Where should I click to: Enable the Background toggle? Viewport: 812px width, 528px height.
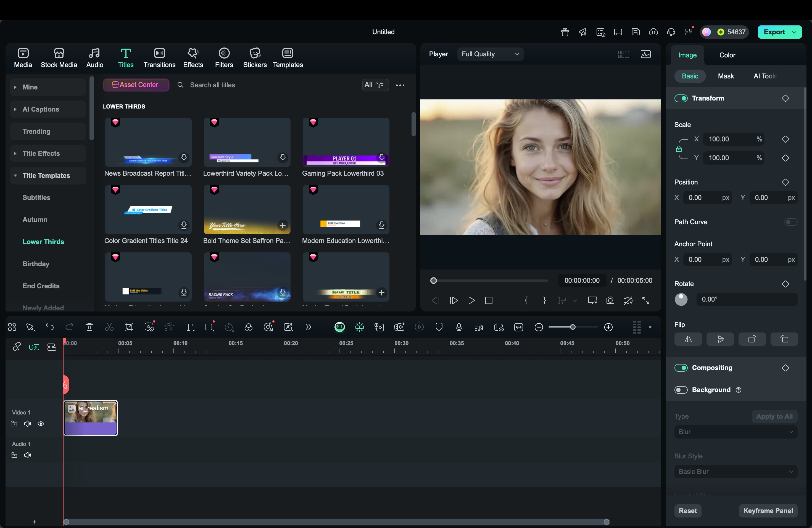click(681, 390)
